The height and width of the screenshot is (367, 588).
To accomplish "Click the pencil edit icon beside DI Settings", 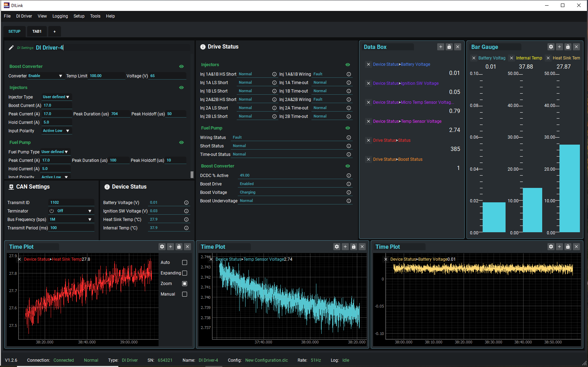I will coord(11,48).
